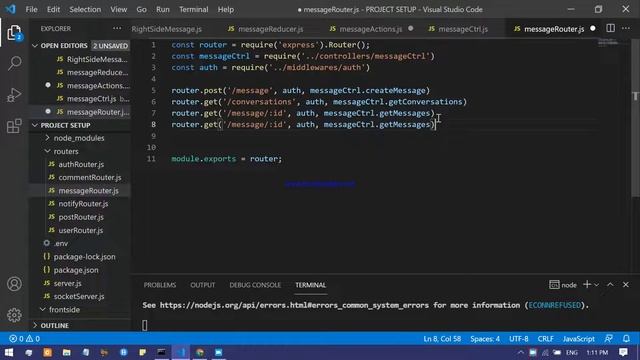The height and width of the screenshot is (360, 640).
Task: Open the Go menu
Action: coord(141,9)
